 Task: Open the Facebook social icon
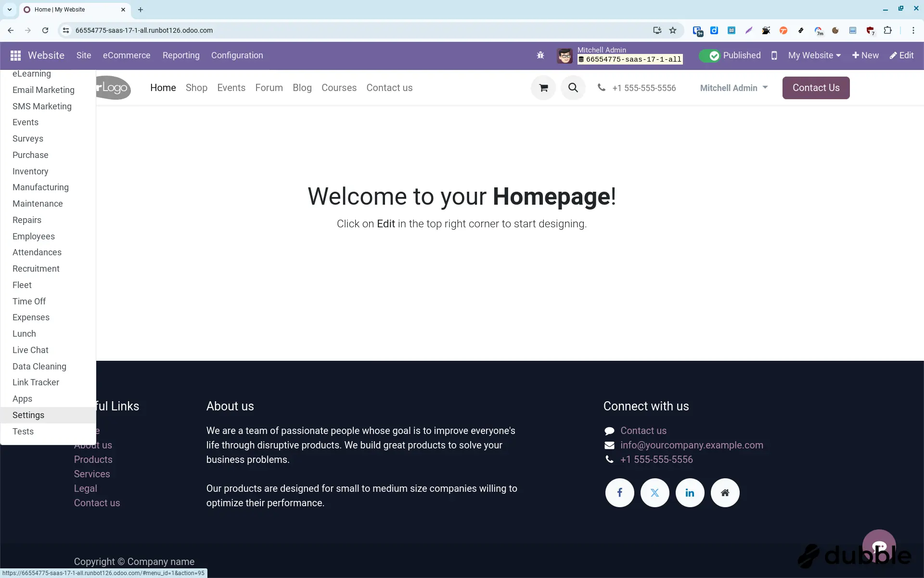click(619, 493)
